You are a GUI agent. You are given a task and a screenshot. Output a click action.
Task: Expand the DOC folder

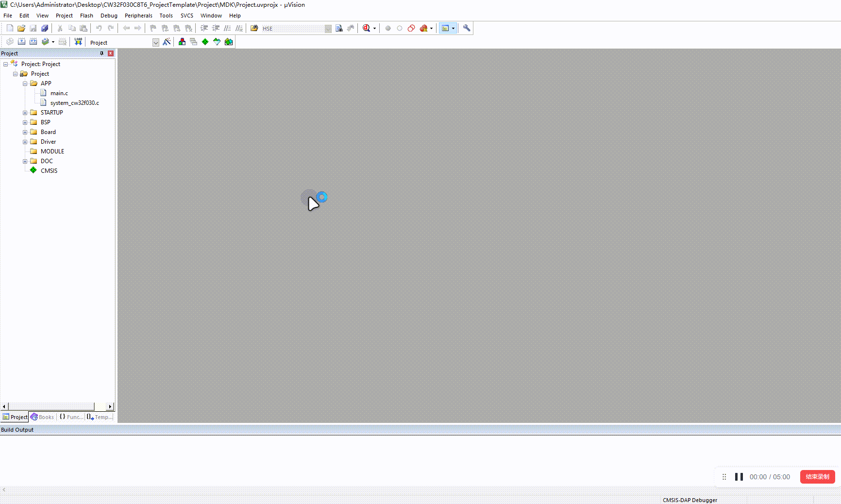coord(25,161)
